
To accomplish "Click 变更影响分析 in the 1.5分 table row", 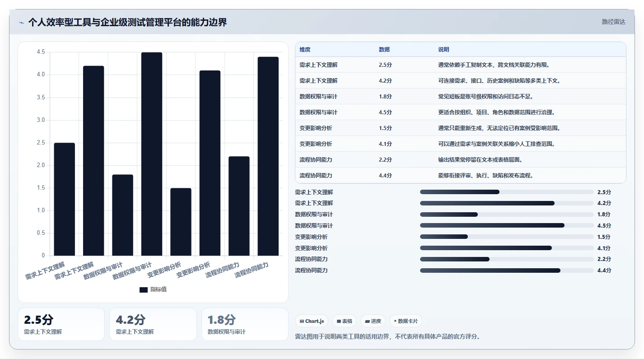I will pyautogui.click(x=316, y=128).
